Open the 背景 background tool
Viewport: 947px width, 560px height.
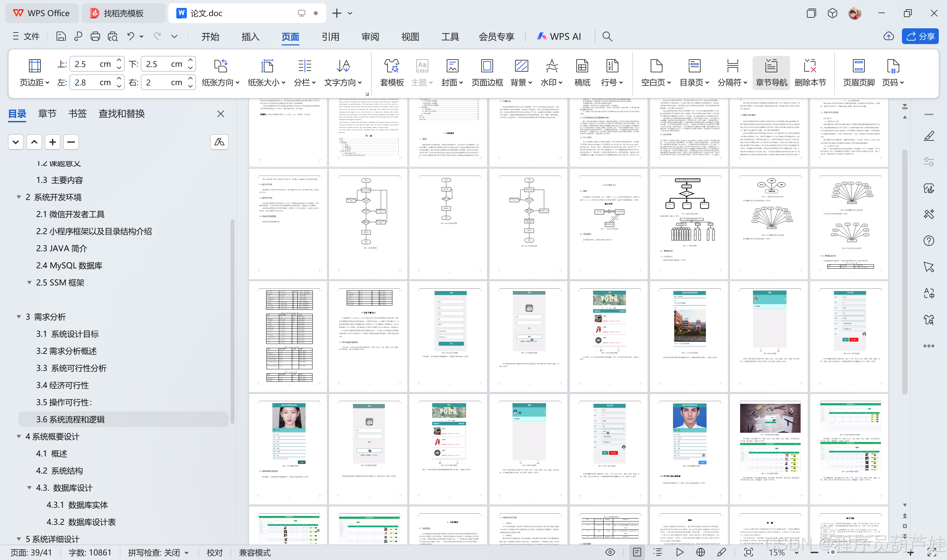coord(521,73)
